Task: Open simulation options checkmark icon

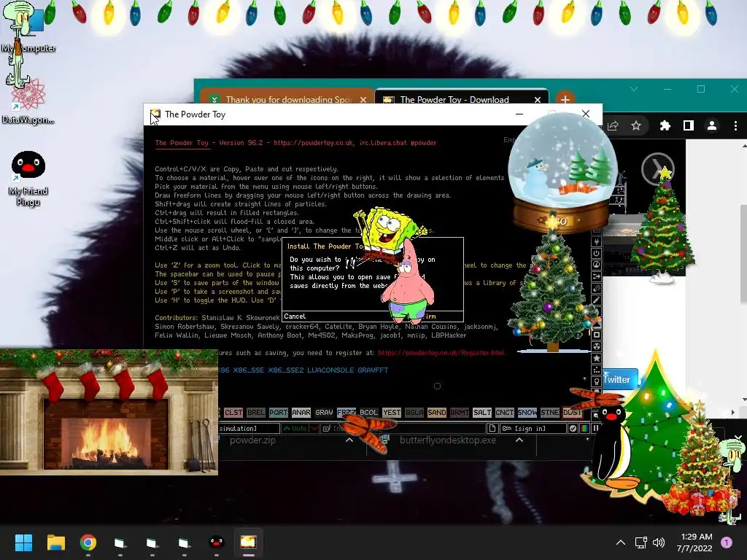Action: 573,428
